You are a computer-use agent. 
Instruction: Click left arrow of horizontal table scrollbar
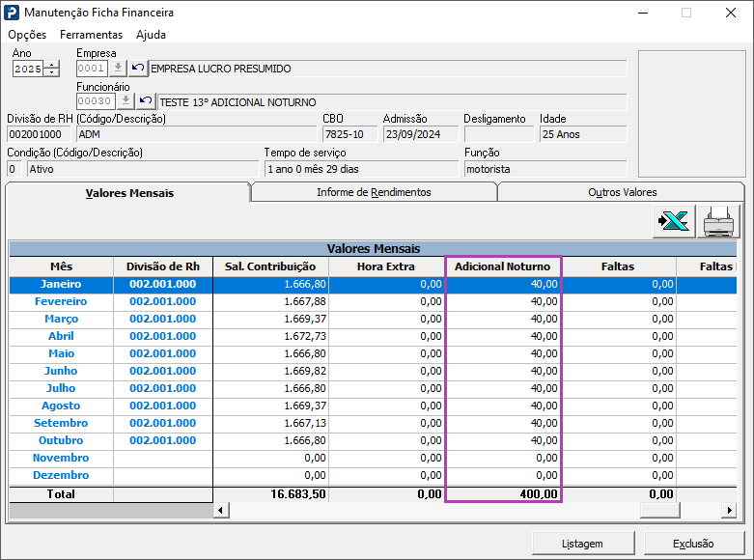tap(221, 510)
